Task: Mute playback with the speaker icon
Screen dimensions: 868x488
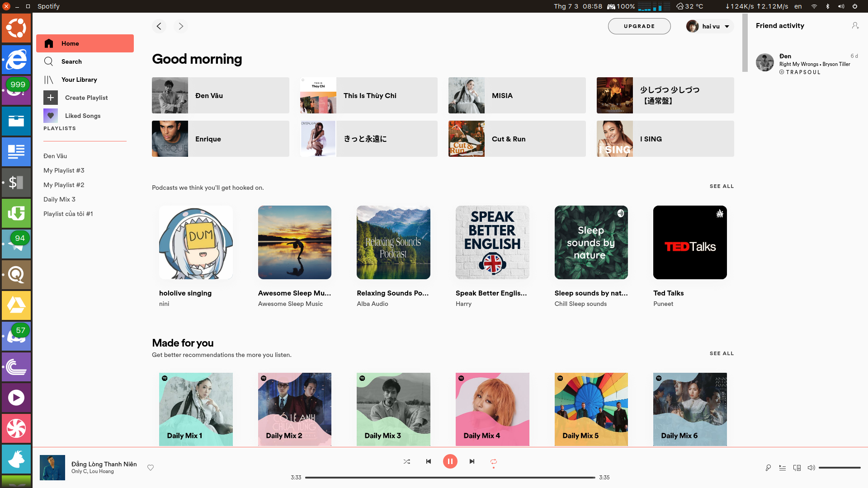Action: 811,468
